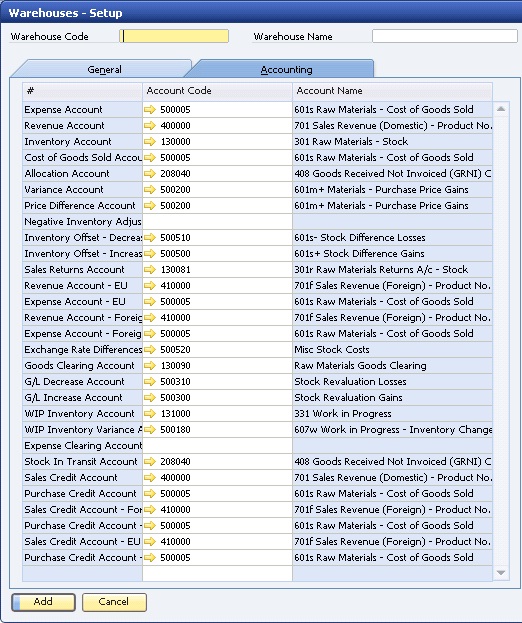Select account code 500310
This screenshot has height=623, width=522.
[175, 381]
